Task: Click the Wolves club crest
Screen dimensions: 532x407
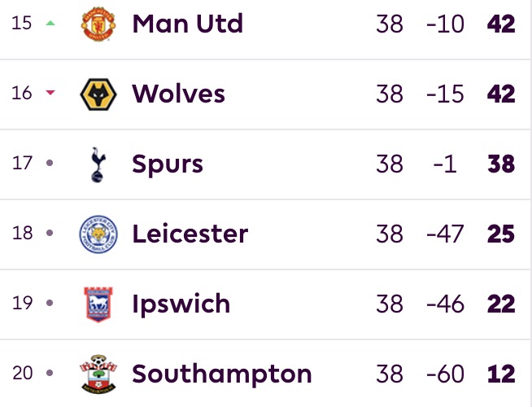Action: 98,94
